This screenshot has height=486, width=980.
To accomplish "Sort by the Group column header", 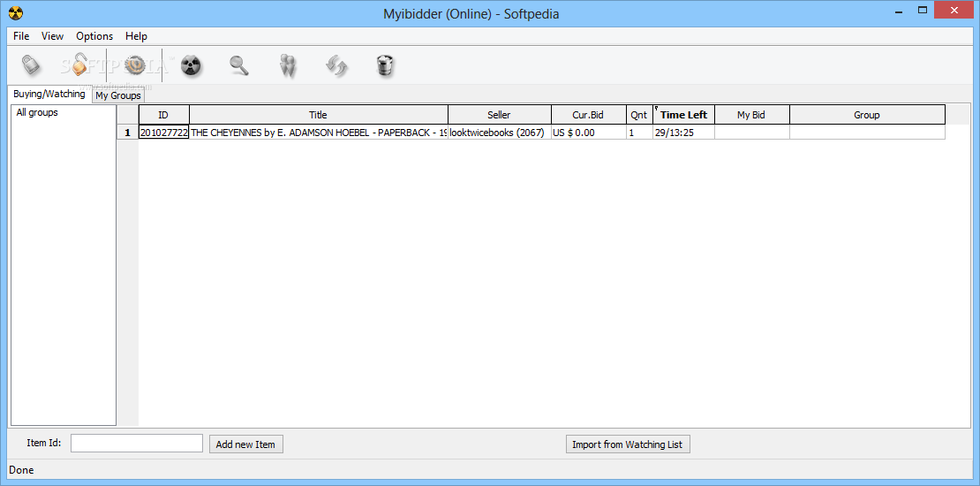I will pos(867,115).
